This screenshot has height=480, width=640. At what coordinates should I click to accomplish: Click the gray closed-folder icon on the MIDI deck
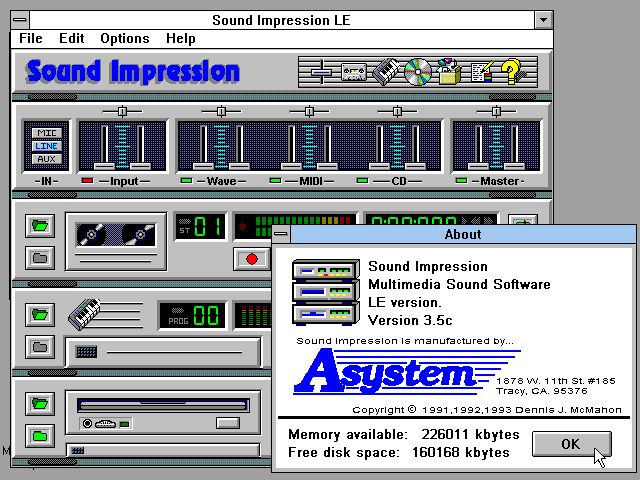coord(40,347)
